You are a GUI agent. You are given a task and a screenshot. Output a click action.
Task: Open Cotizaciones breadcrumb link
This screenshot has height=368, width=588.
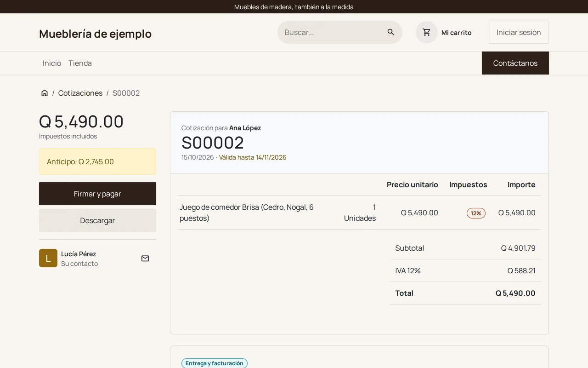pos(80,93)
